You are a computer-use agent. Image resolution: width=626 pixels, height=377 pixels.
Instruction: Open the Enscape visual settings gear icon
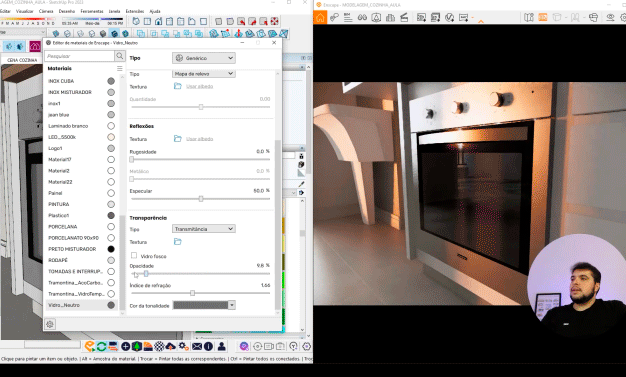623,18
